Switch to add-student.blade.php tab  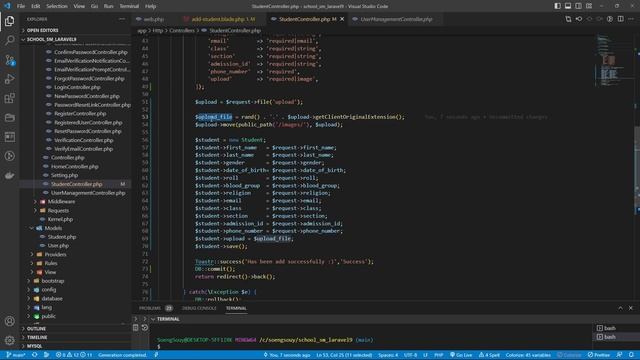[x=223, y=19]
